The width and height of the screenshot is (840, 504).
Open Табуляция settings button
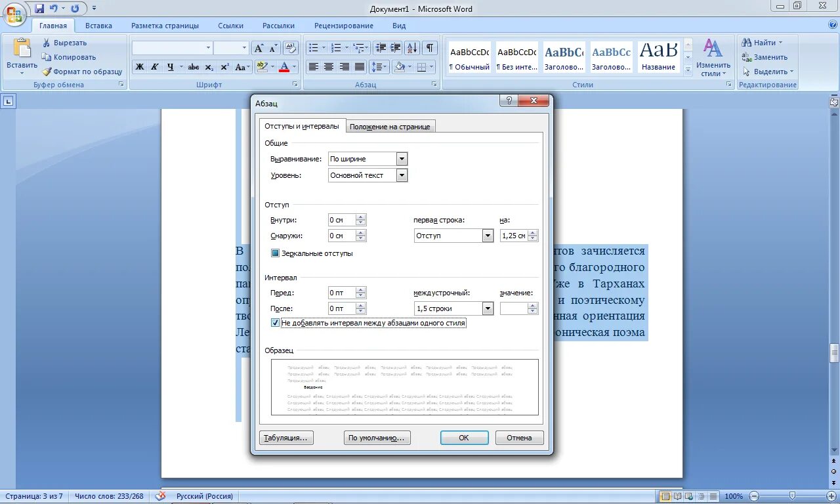[x=286, y=438]
